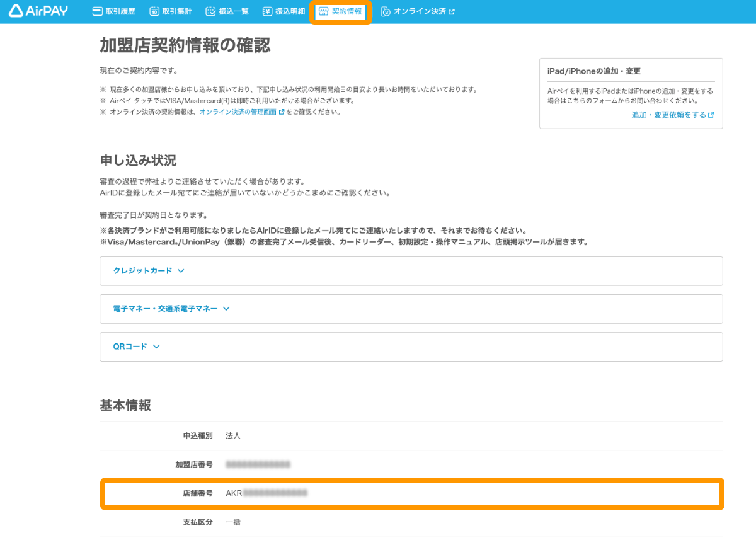Screen dimensions: 756x545
Task: Click the 基本情報 section heading
Action: tap(125, 406)
